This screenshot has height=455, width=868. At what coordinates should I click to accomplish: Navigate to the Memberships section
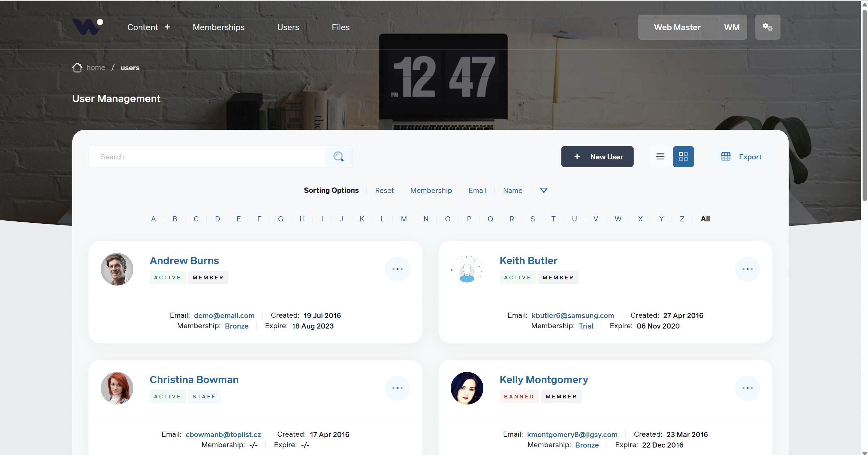click(x=218, y=27)
